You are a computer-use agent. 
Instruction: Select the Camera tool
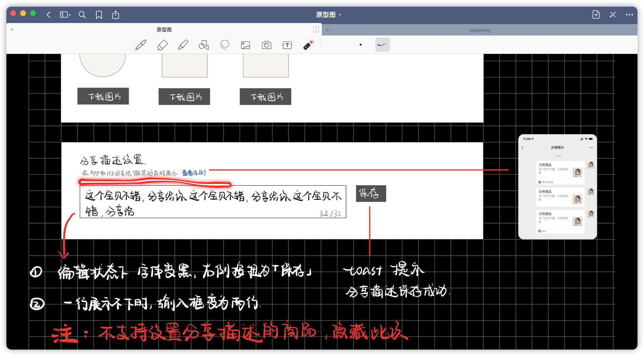pos(266,45)
